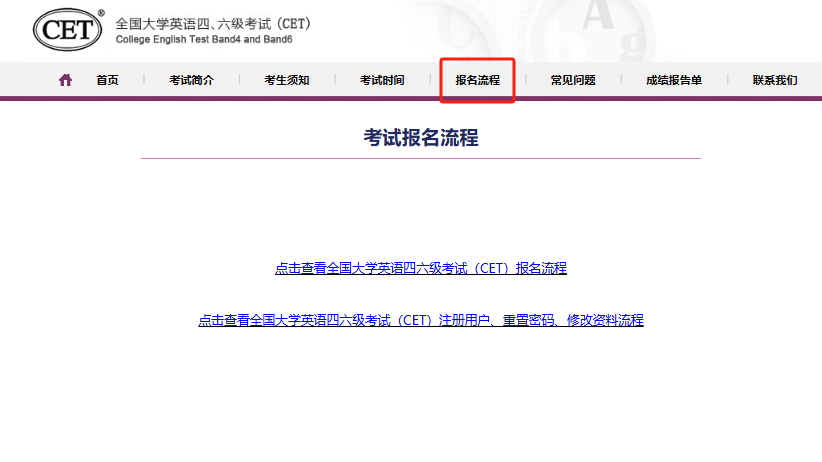This screenshot has width=822, height=462.
Task: Click the CET oval logo
Action: coord(67,31)
